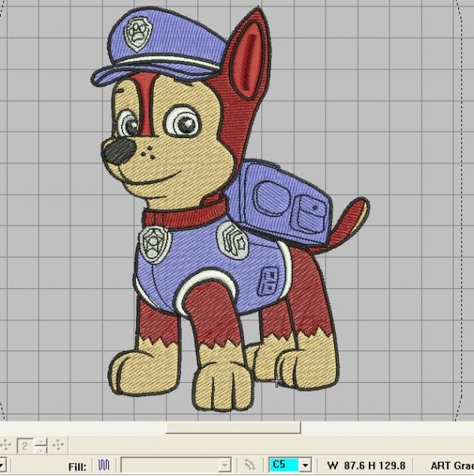Click the Fill: label
This screenshot has height=476, width=474.
tap(77, 467)
